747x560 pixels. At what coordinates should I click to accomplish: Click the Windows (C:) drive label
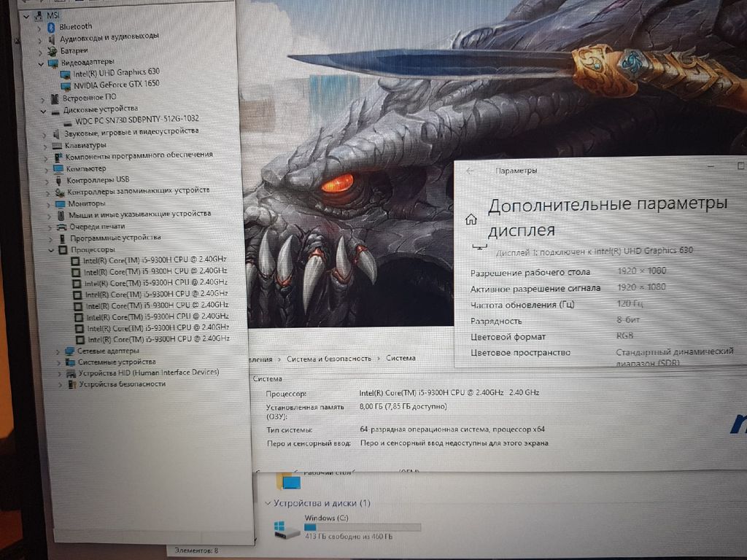[x=326, y=518]
